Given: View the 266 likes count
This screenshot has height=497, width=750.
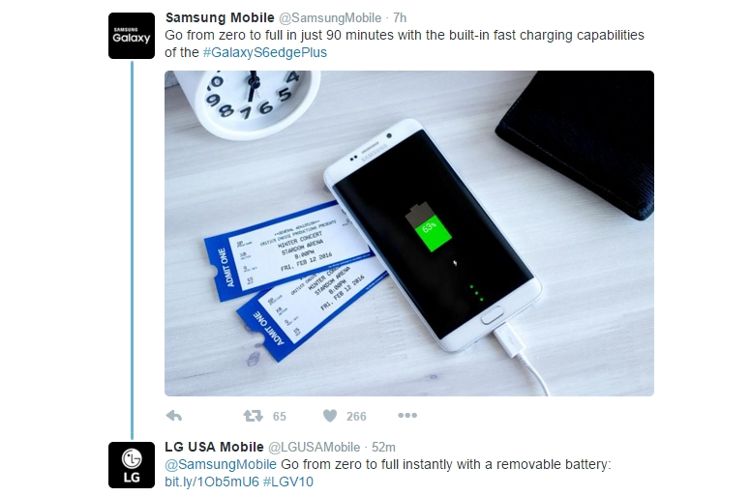Looking at the screenshot, I should coord(356,416).
